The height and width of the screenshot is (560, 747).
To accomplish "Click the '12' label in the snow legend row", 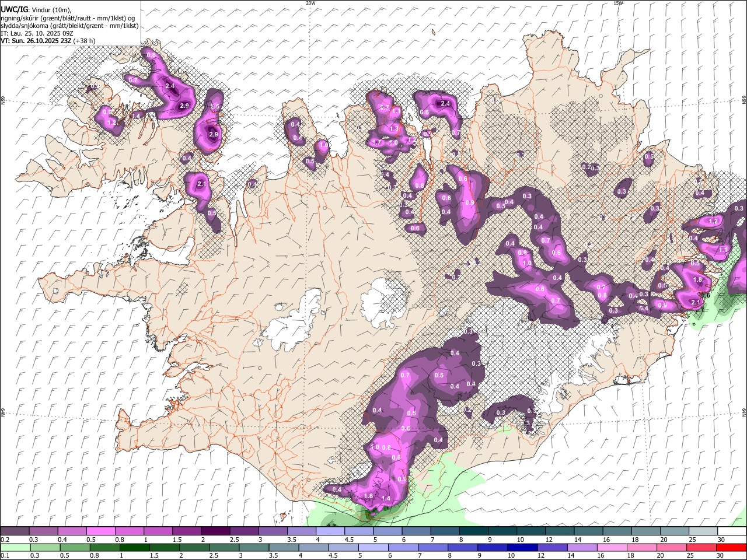I will (x=549, y=540).
